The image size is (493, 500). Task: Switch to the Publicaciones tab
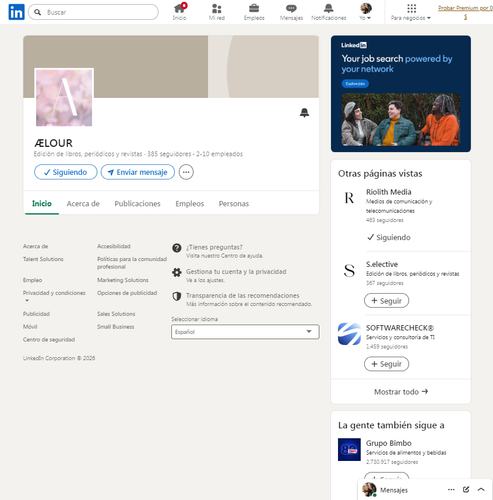click(x=137, y=204)
